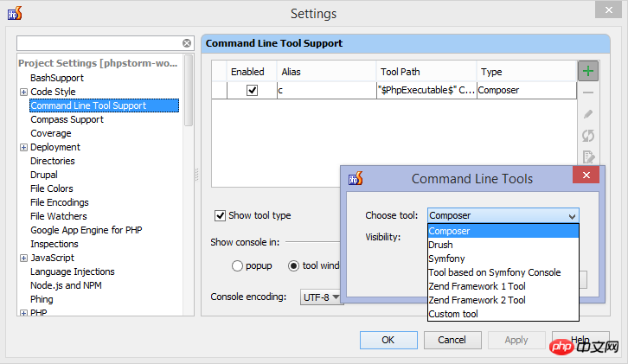Viewport: 628px width, 364px height.
Task: Click the green plus Add tool icon
Action: [588, 71]
